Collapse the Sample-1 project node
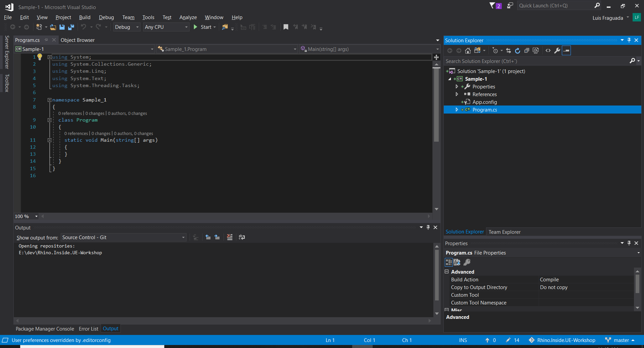 click(x=450, y=79)
